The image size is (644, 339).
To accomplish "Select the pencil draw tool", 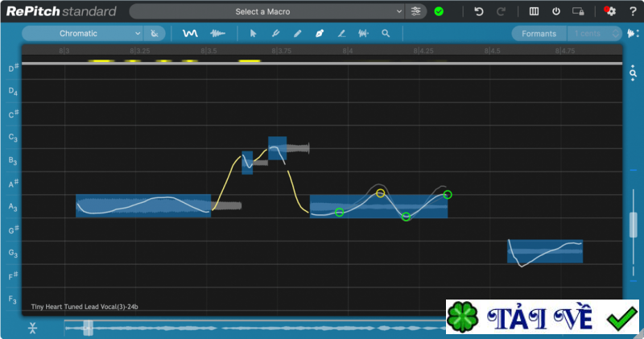I will (298, 33).
